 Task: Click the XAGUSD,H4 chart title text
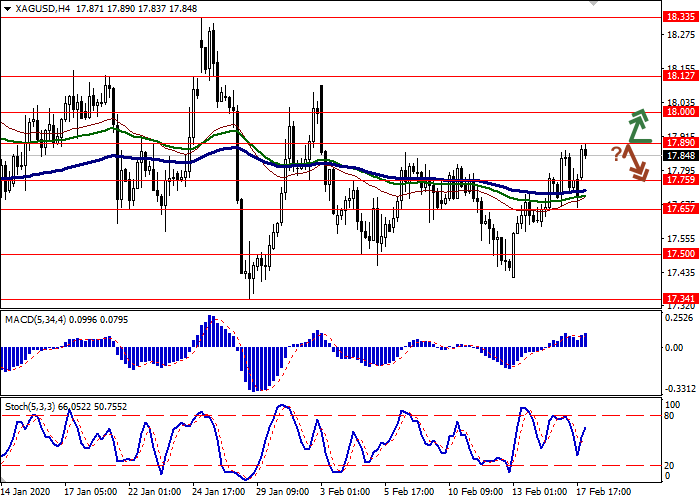40,8
